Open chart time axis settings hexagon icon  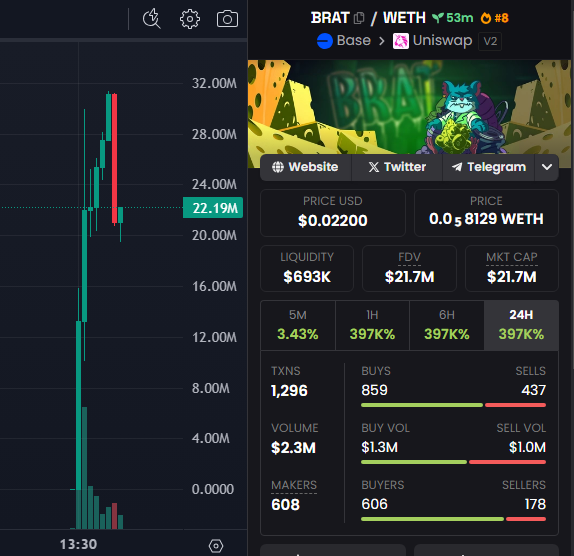216,546
